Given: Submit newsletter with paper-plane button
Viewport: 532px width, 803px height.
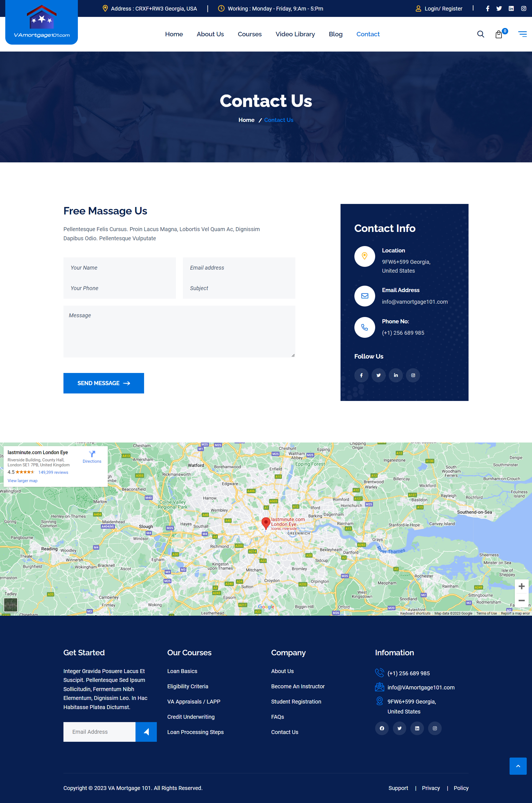Looking at the screenshot, I should pyautogui.click(x=146, y=732).
